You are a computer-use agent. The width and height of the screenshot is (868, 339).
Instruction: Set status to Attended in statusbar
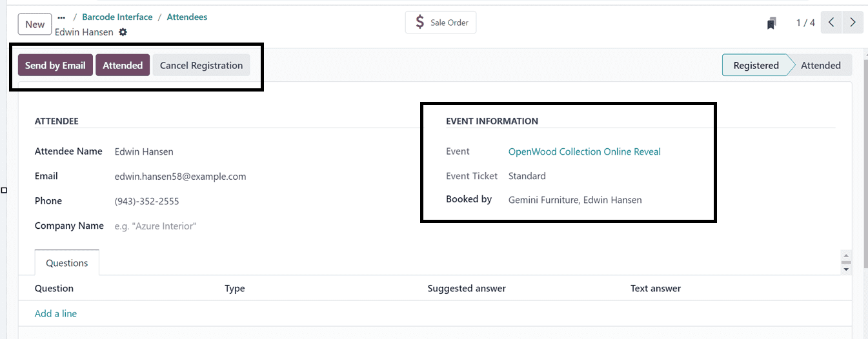click(820, 65)
